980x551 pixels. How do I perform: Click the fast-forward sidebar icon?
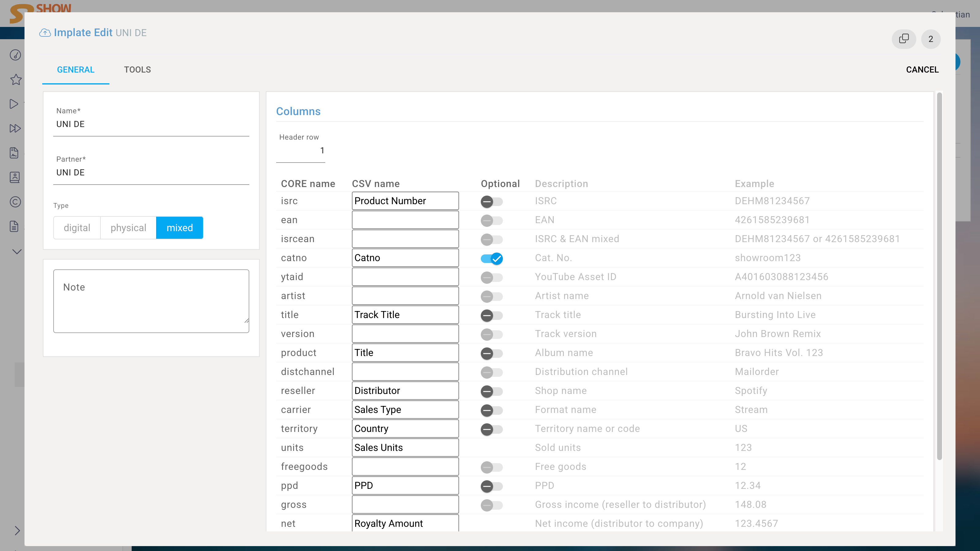click(x=15, y=128)
